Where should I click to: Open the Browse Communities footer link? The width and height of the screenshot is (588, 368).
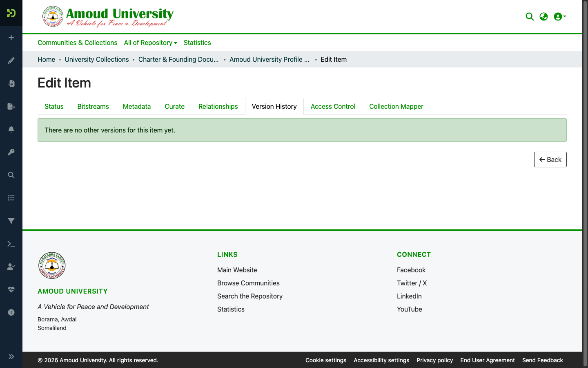point(248,283)
